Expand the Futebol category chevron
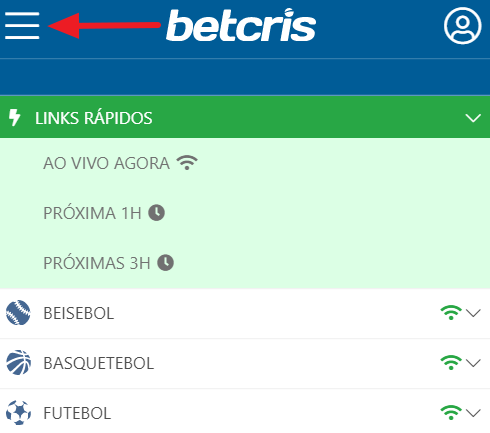Viewport: 490px width, 433px height. pyautogui.click(x=473, y=413)
